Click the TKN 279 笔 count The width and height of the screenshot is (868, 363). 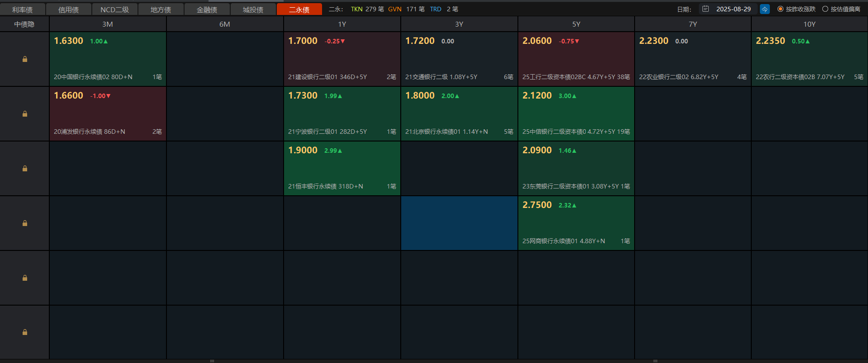[367, 9]
